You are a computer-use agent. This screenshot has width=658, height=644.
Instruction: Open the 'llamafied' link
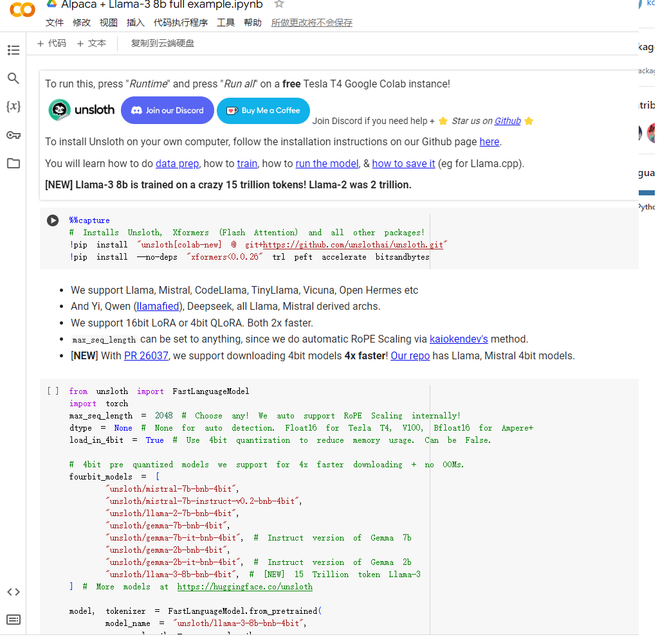[x=158, y=307]
